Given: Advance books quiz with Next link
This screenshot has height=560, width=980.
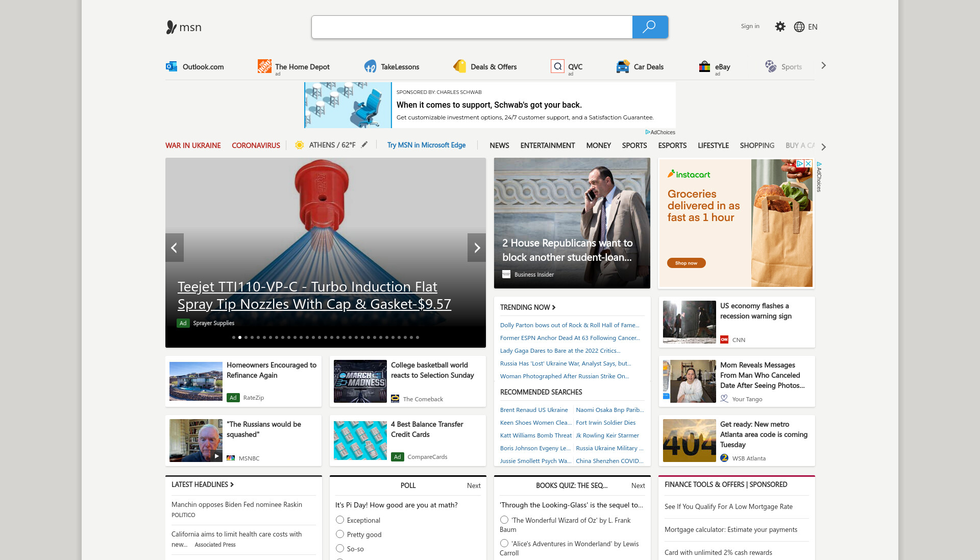Looking at the screenshot, I should (x=638, y=485).
